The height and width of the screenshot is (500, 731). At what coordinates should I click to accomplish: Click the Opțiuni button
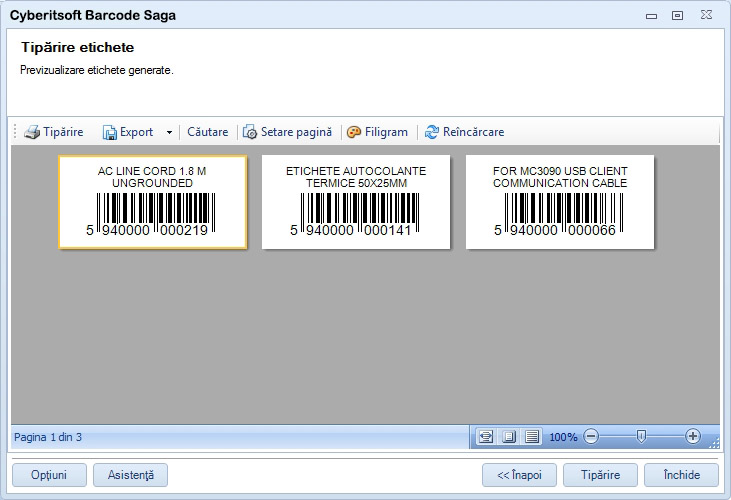coord(49,475)
